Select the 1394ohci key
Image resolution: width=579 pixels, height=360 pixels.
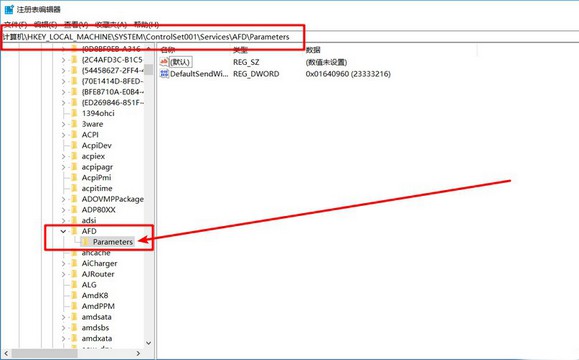[98, 113]
